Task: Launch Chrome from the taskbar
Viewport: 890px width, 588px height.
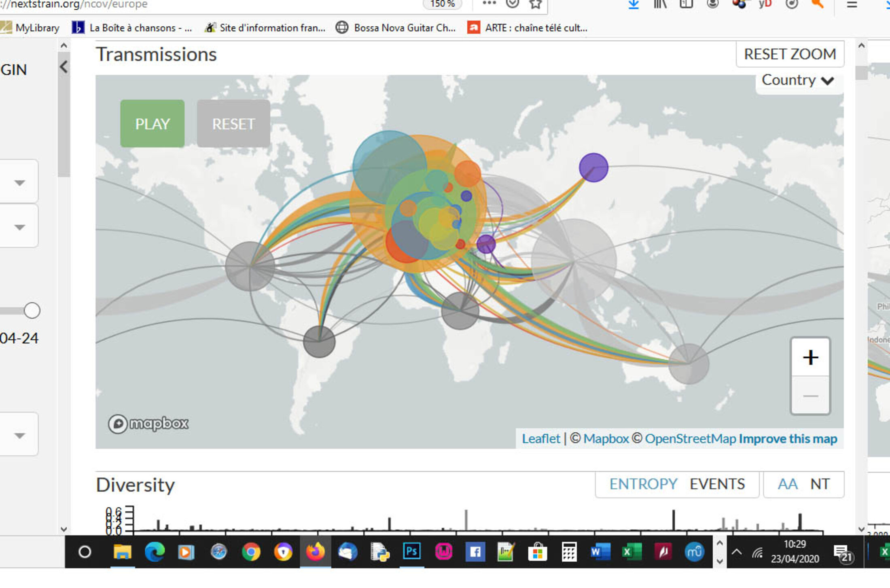Action: (x=251, y=552)
